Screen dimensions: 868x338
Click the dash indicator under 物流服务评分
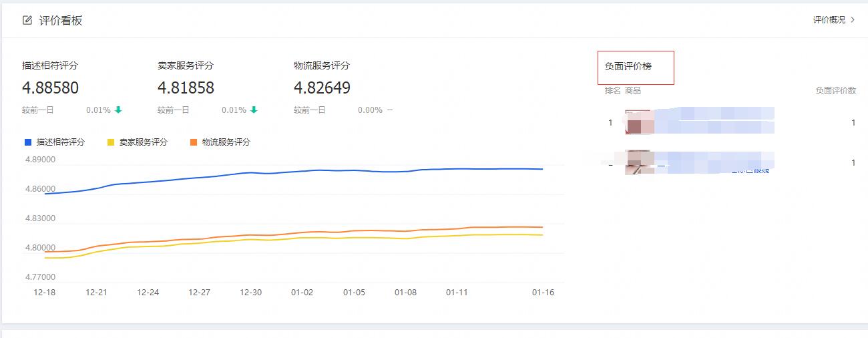tap(390, 110)
